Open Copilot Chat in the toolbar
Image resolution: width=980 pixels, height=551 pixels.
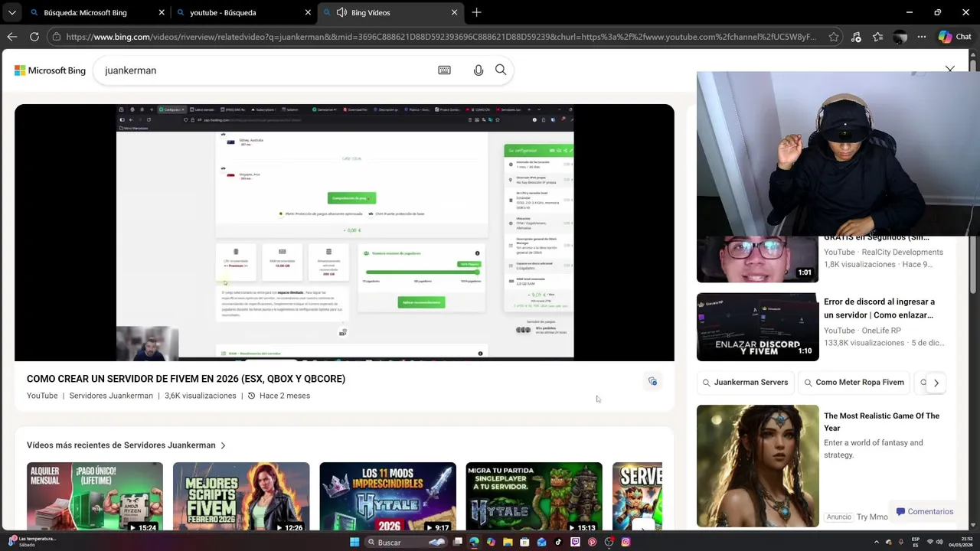[x=955, y=37]
